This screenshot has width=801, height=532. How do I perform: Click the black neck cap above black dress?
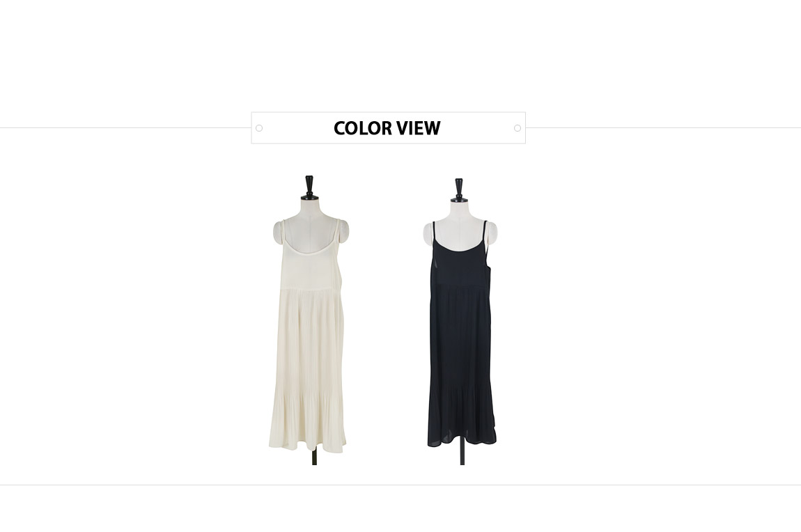click(x=459, y=190)
